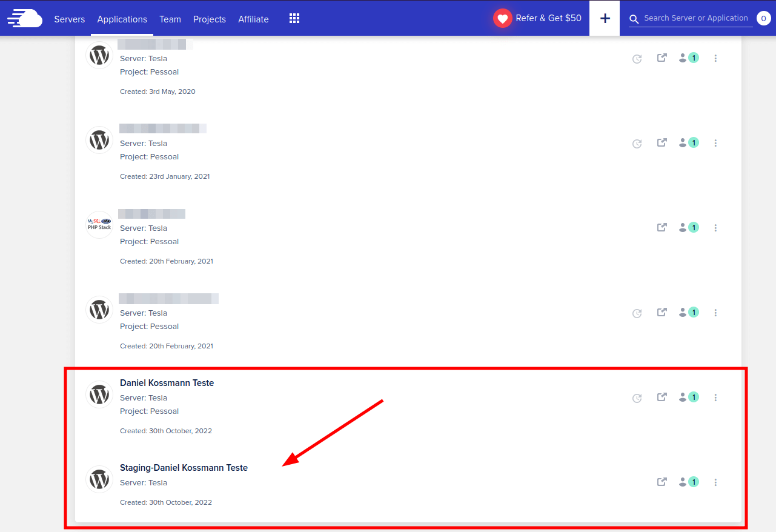Click the team member icon for Daniel Kossmann Teste
776x532 pixels.
pyautogui.click(x=689, y=397)
